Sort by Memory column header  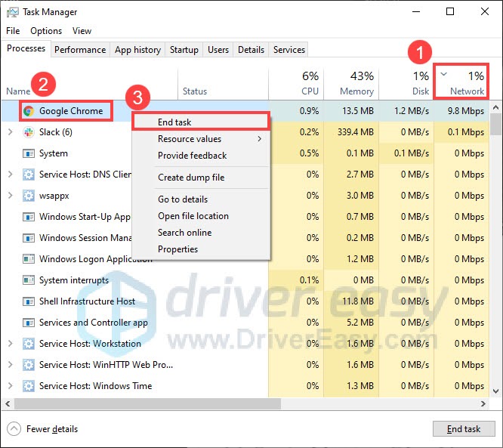point(351,83)
